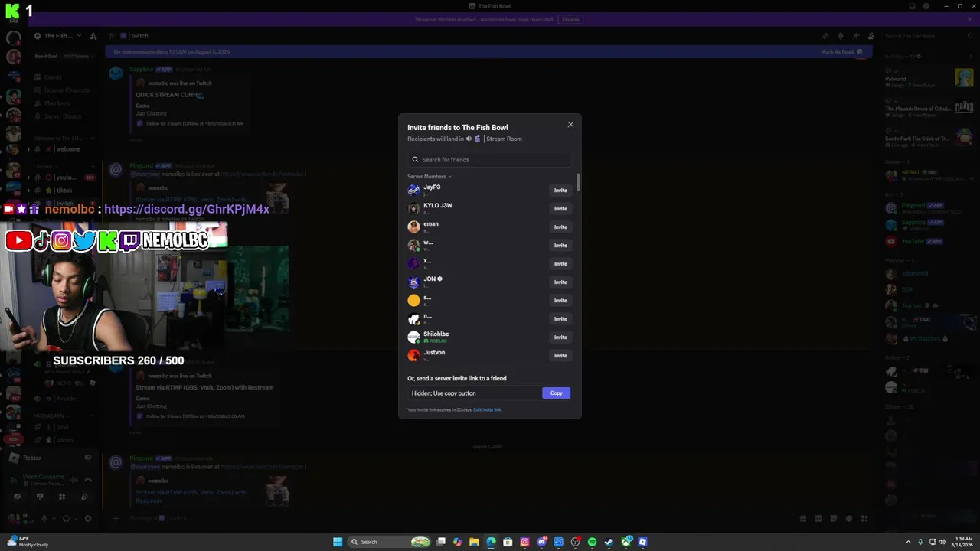Click the volume icon in system tray

942,542
